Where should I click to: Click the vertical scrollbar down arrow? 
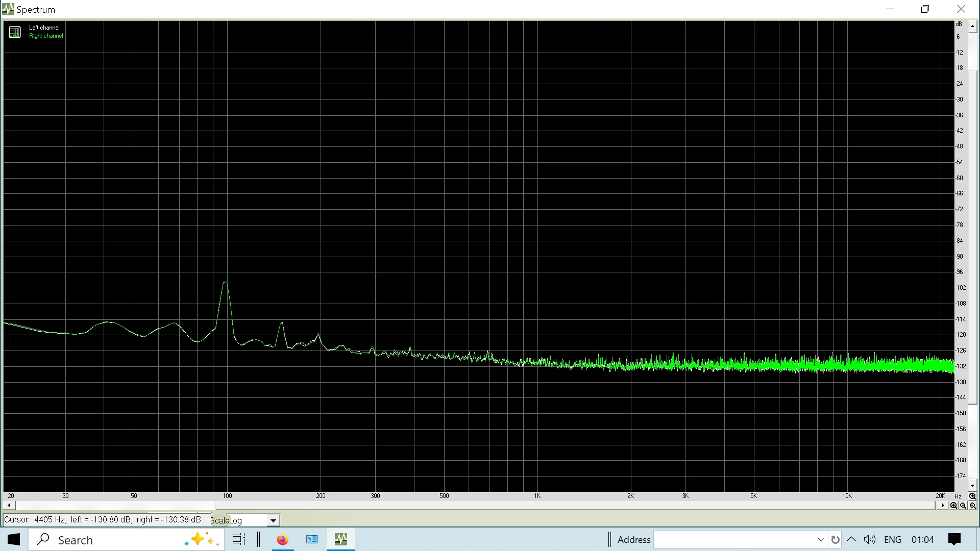(973, 486)
